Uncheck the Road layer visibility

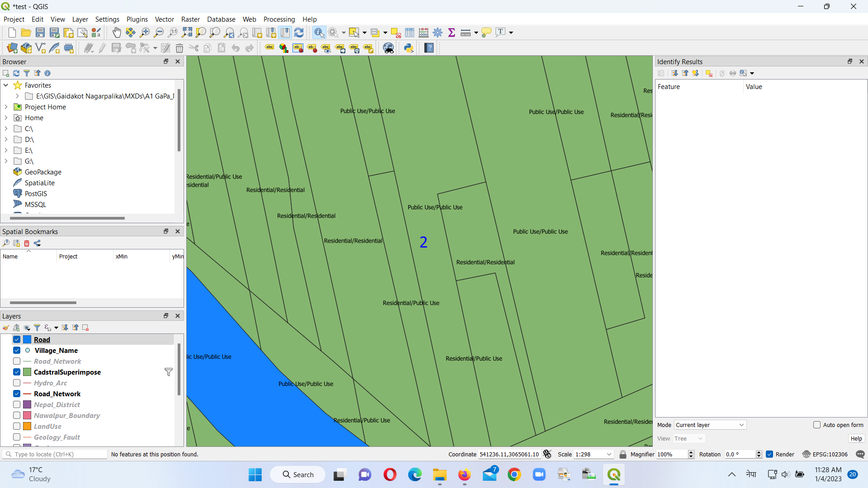[17, 339]
